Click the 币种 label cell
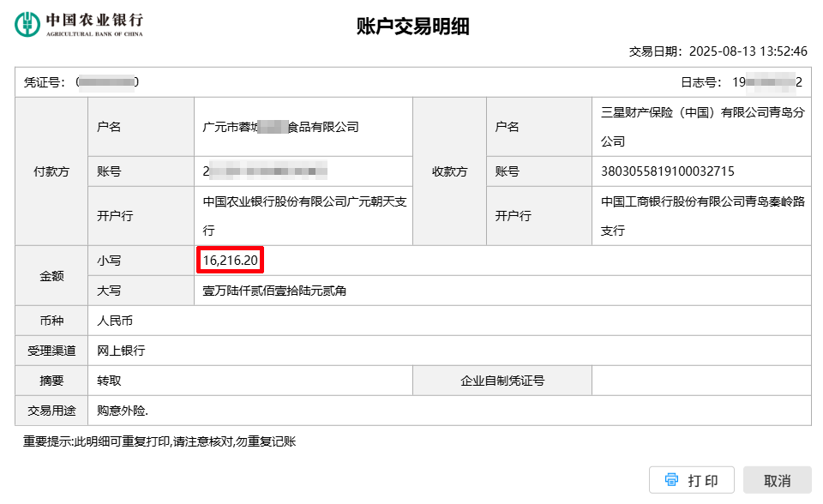The height and width of the screenshot is (504, 823). coord(51,321)
